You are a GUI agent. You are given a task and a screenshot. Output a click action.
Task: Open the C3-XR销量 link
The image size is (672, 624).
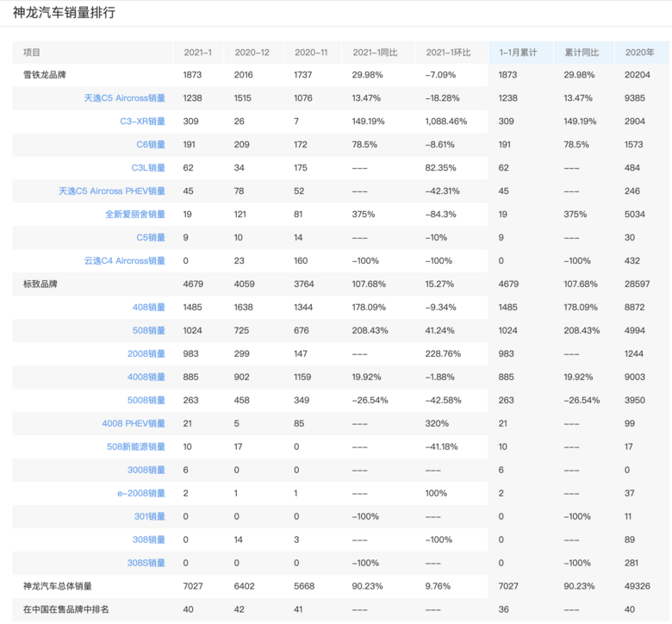142,122
